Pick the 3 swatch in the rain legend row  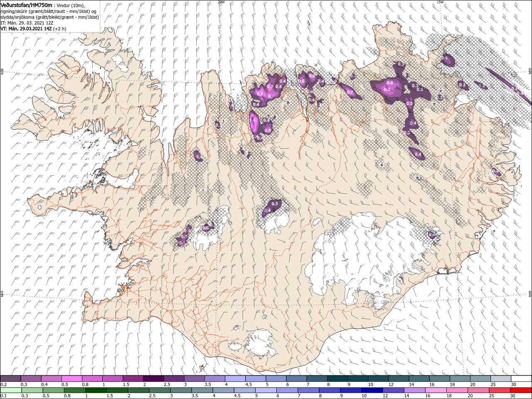pos(181,390)
